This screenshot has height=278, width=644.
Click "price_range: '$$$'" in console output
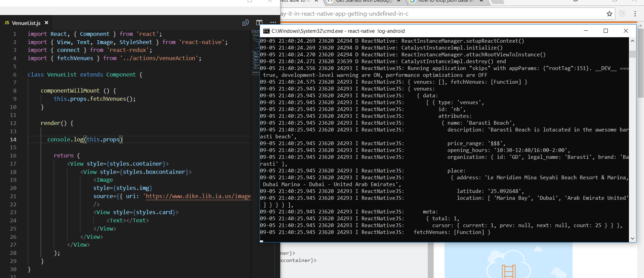click(476, 143)
